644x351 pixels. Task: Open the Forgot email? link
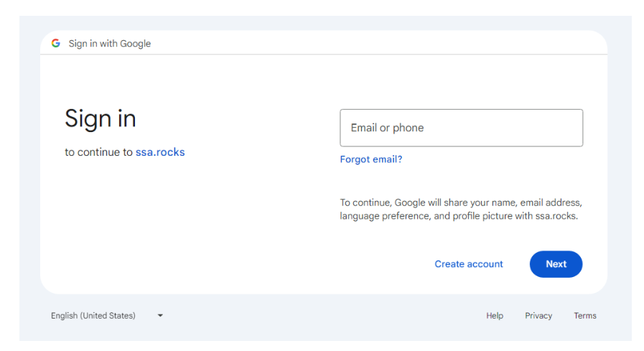coord(371,159)
